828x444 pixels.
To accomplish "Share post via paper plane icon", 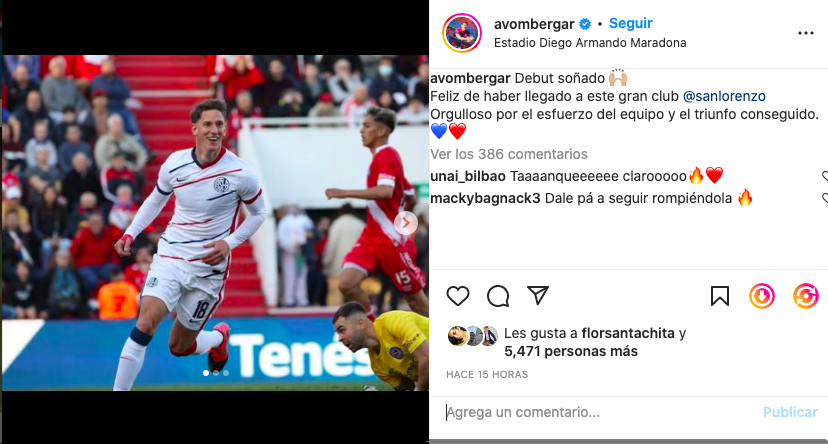I will (x=538, y=295).
